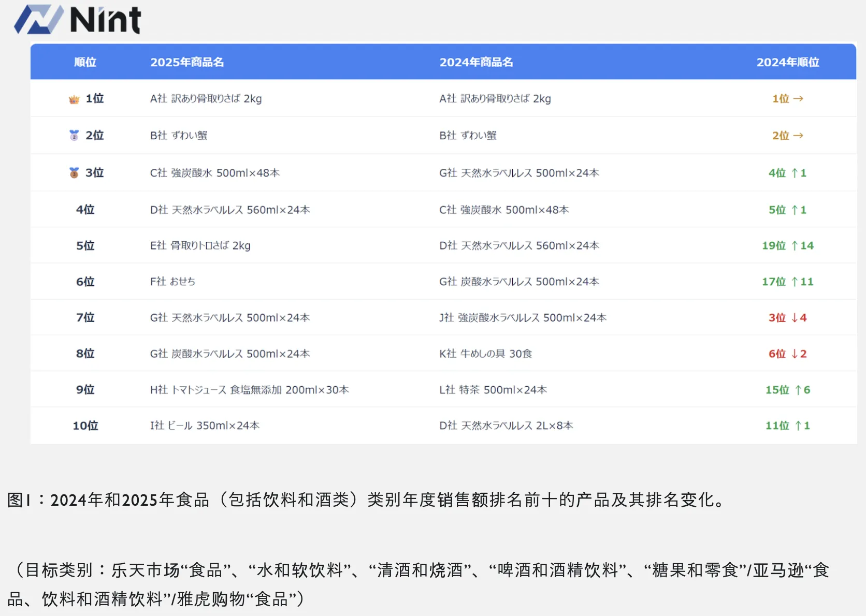Click B社 ずわい蟹 in the 2025年商品名 column
This screenshot has height=616, width=866.
(x=179, y=136)
